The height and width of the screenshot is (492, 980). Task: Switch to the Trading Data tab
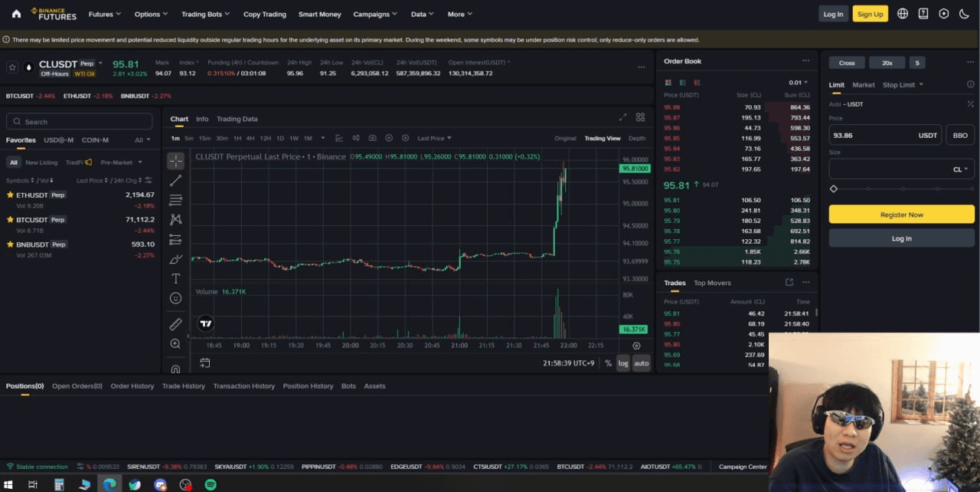coord(237,119)
